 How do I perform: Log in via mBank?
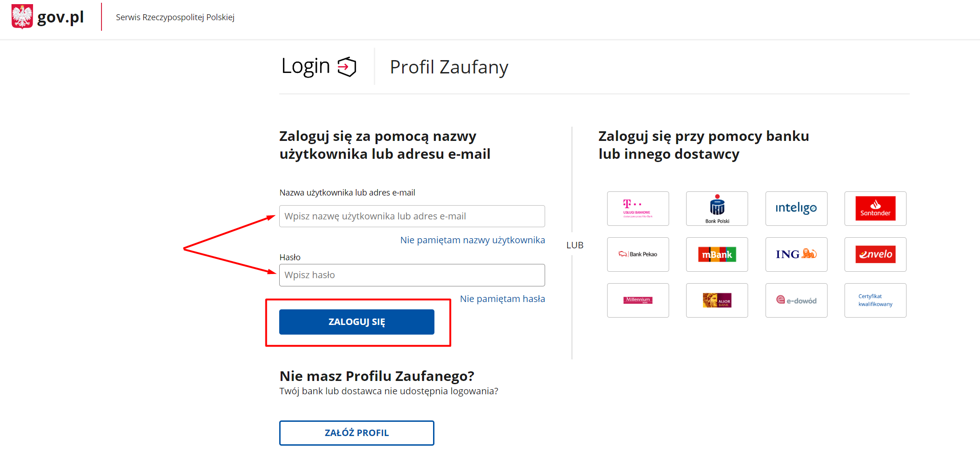(717, 254)
